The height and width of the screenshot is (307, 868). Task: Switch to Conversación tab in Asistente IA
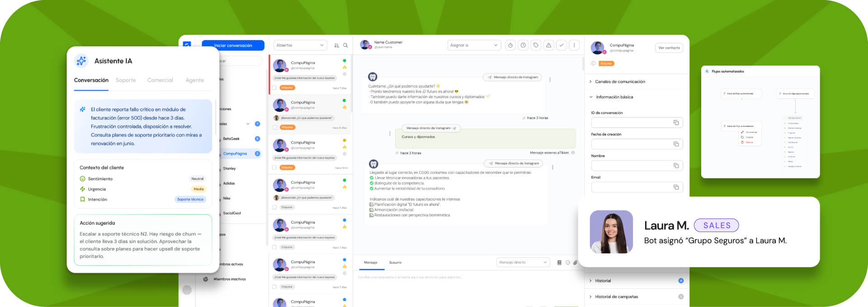[91, 80]
